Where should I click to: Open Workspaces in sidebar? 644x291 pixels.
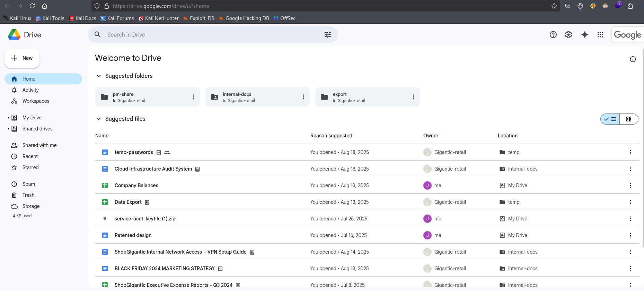[x=43, y=101]
